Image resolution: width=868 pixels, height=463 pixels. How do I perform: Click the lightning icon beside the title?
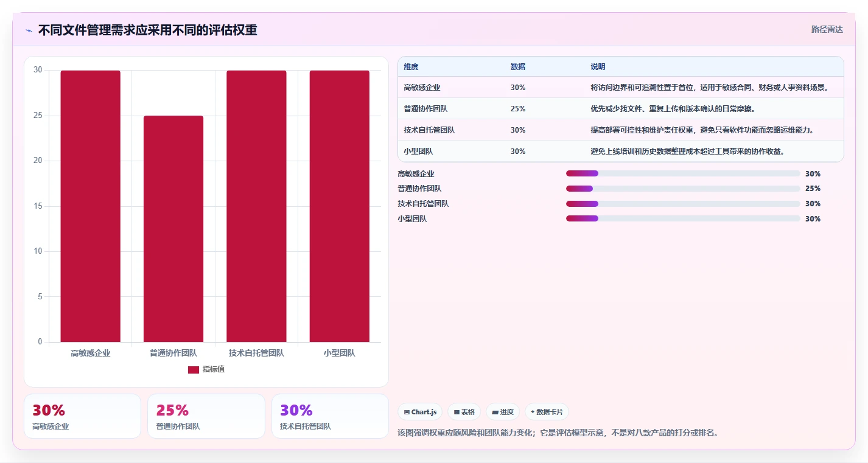[29, 30]
